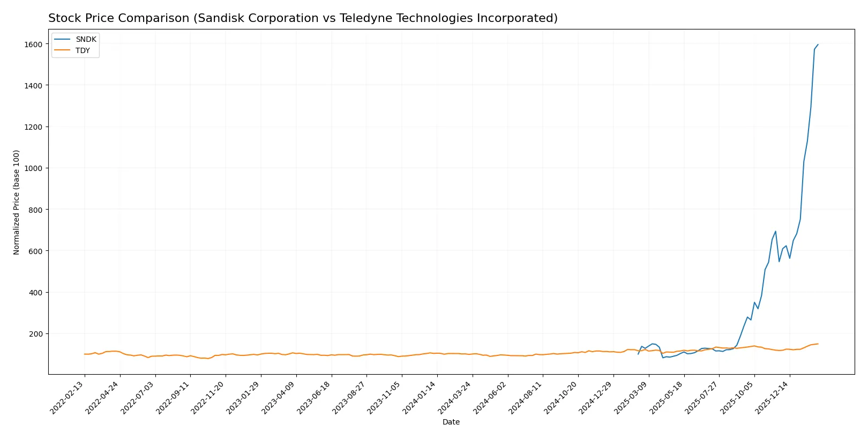Viewport: 868px width, 439px height.
Task: Click the orange TDY legend line swatch
Action: [x=62, y=50]
